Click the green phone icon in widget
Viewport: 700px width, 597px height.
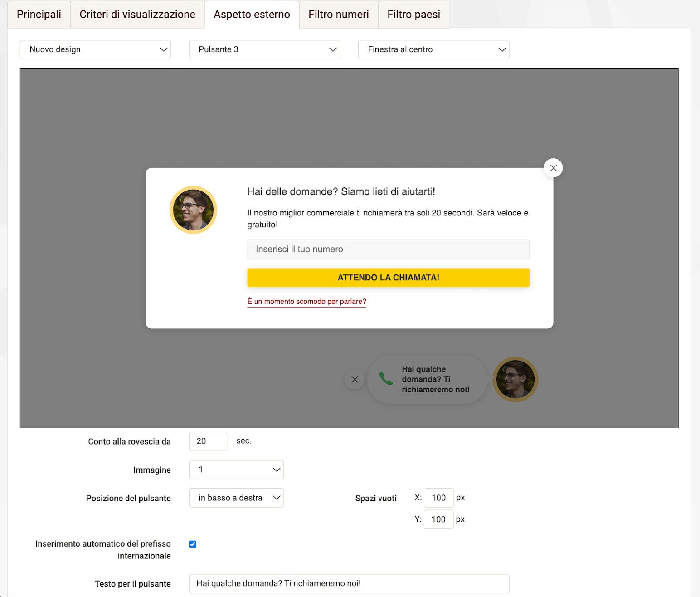pos(386,378)
